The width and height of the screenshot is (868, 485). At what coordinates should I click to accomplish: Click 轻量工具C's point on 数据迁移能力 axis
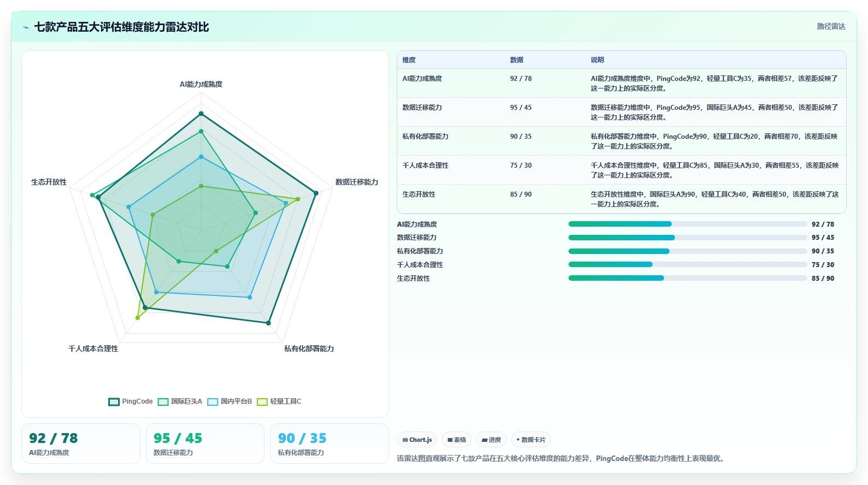298,199
